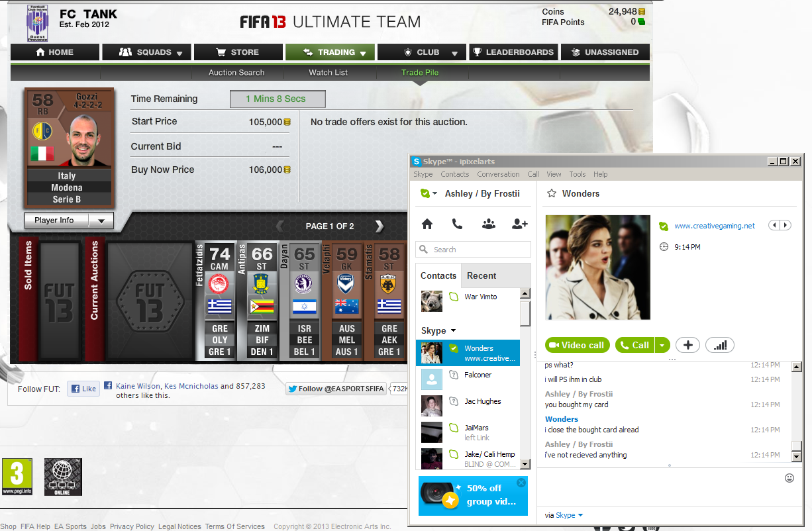Open the Skype Home icon
The width and height of the screenshot is (812, 531).
427,224
